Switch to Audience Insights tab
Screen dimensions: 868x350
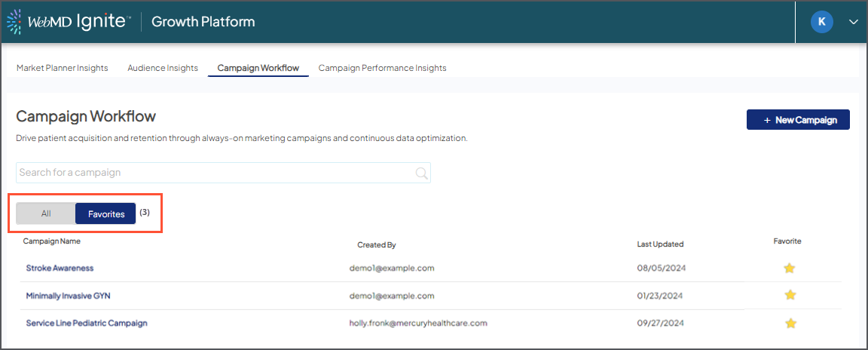click(163, 68)
